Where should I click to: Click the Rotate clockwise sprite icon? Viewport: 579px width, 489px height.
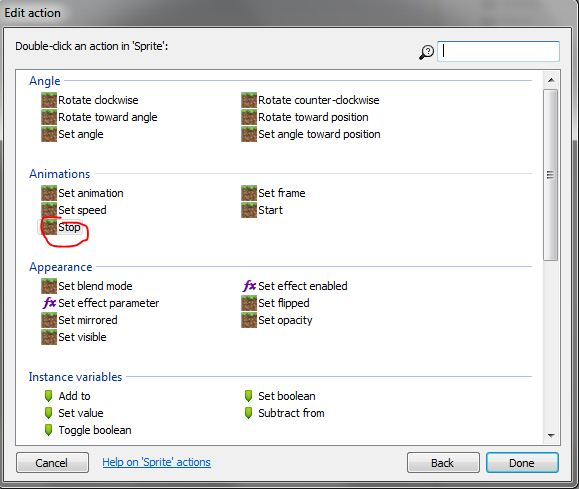click(49, 100)
